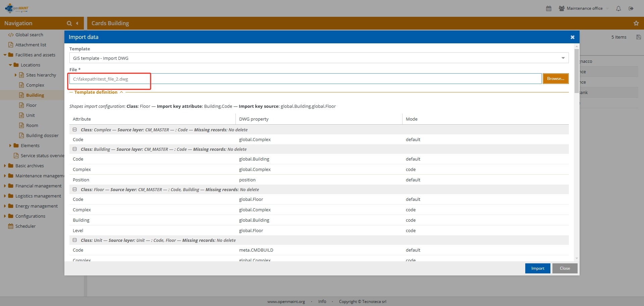Click the File path input field
Viewport: 644px width, 306px height.
[305, 79]
